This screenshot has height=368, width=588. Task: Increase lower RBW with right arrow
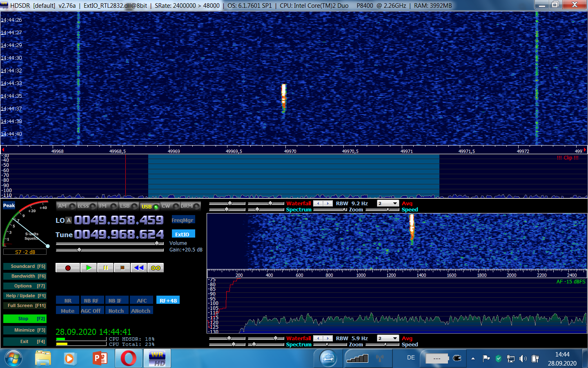tap(328, 338)
